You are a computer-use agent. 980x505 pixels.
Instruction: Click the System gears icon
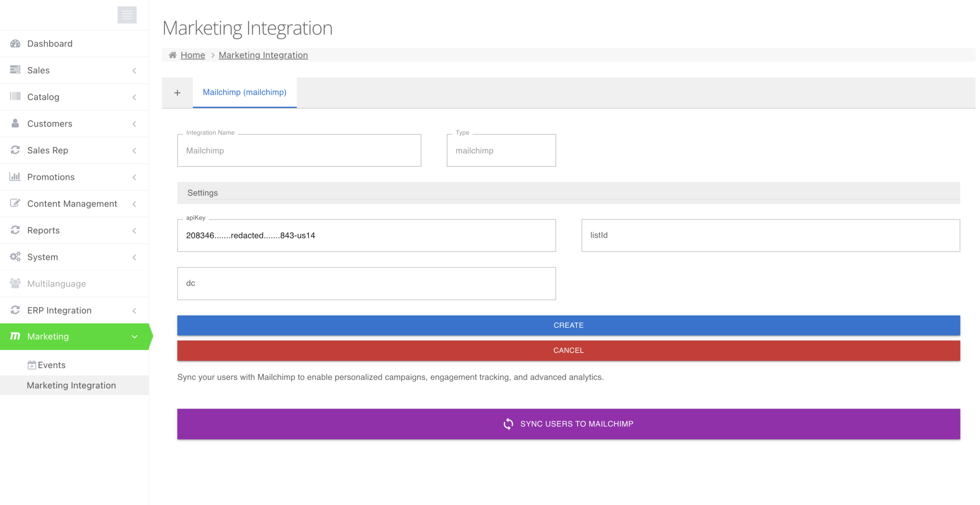15,257
